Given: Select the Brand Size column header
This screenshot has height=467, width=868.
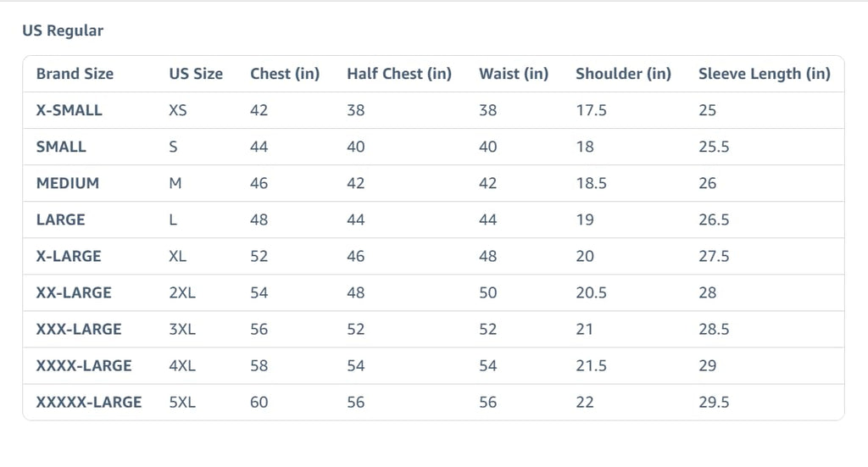Looking at the screenshot, I should (x=75, y=74).
